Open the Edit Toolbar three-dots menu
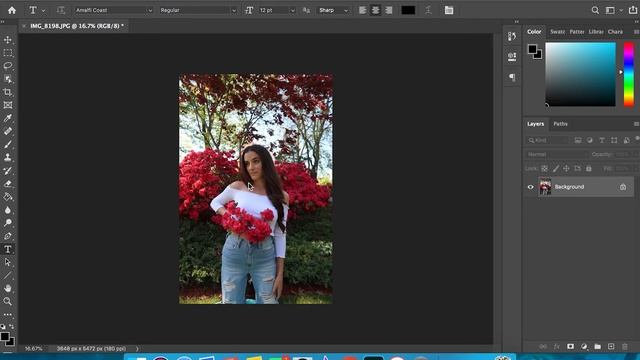The width and height of the screenshot is (640, 360). (x=8, y=315)
